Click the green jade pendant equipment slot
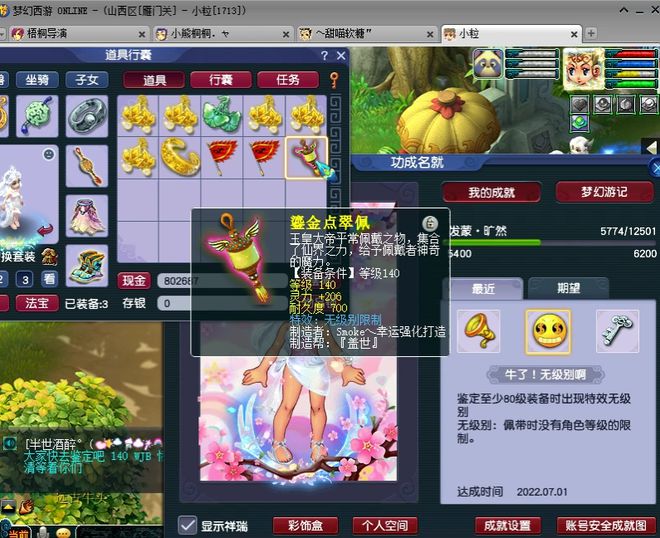660x538 pixels. point(37,116)
